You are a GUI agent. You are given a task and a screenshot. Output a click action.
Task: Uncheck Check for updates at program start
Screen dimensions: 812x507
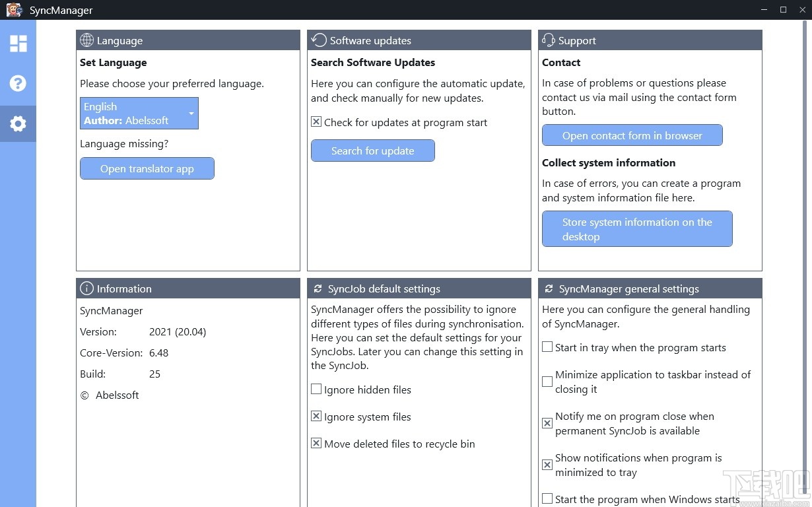pos(315,121)
